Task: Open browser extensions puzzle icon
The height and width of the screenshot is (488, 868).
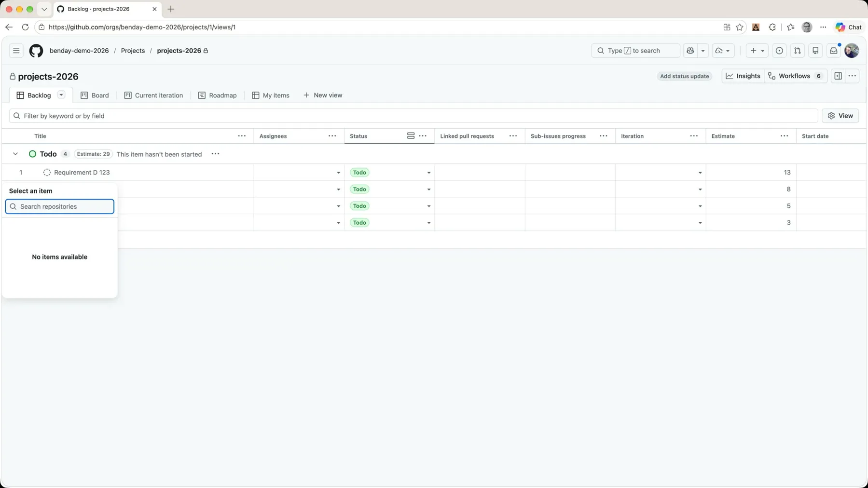Action: point(772,27)
